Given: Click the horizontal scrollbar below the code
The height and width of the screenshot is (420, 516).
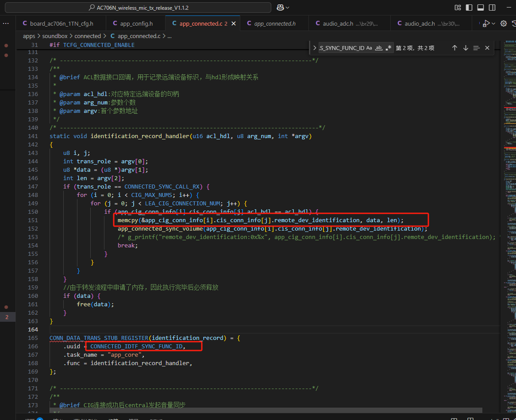Looking at the screenshot, I should [266, 410].
